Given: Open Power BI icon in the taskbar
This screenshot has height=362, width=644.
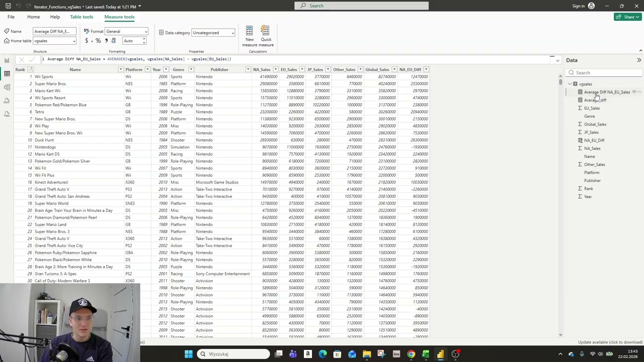Looking at the screenshot, I should (440, 354).
